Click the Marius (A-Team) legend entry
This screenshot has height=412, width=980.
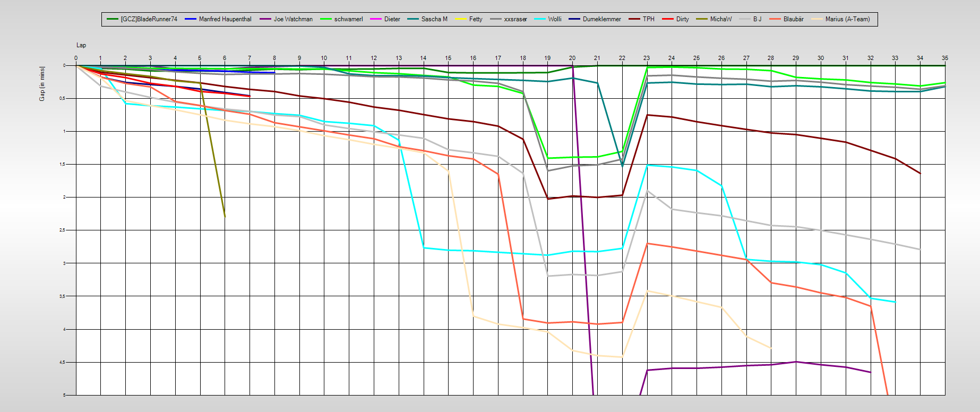848,19
